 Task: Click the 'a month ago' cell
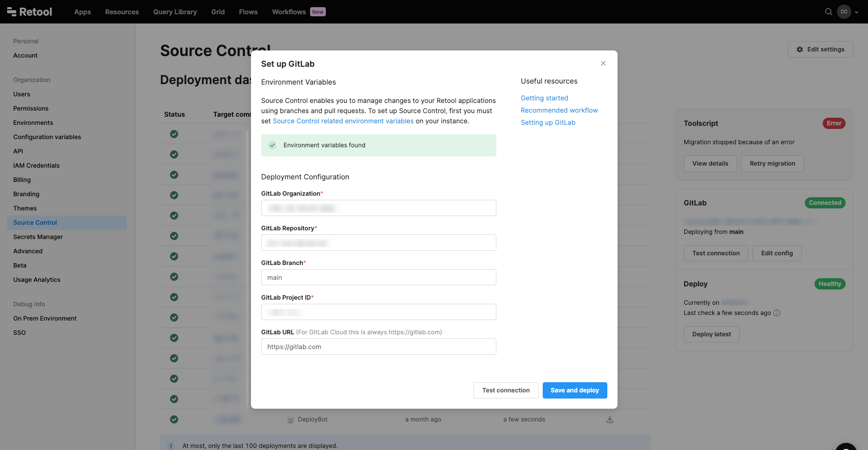(423, 419)
